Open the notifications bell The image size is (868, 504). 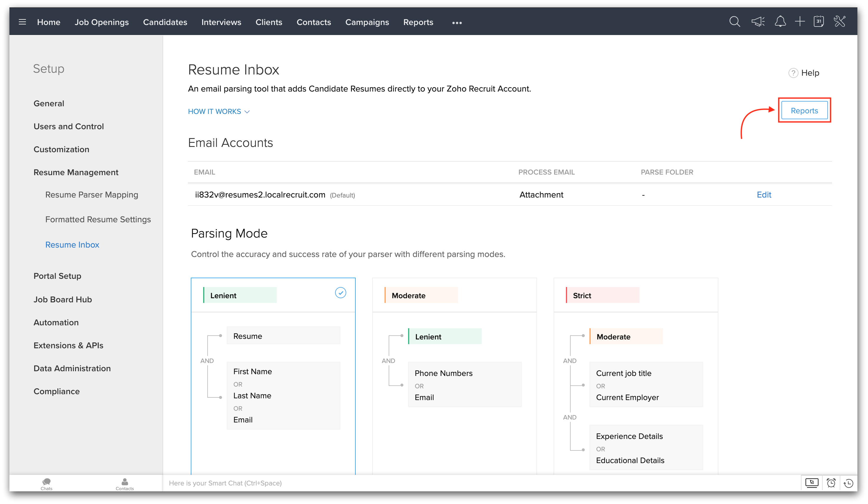coord(780,22)
